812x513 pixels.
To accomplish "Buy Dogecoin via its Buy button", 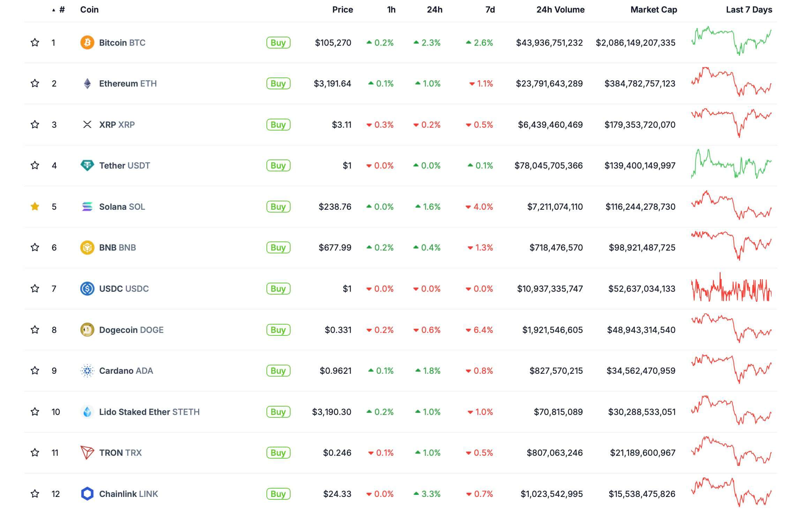I will pos(278,330).
